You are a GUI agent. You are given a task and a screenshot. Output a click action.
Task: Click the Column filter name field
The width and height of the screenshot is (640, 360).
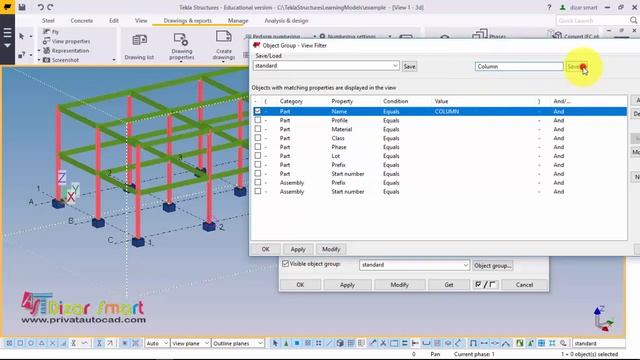coord(519,66)
